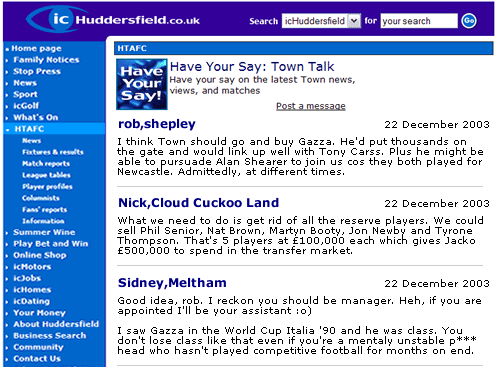
Task: Visit the icJobs section
Action: point(27,278)
